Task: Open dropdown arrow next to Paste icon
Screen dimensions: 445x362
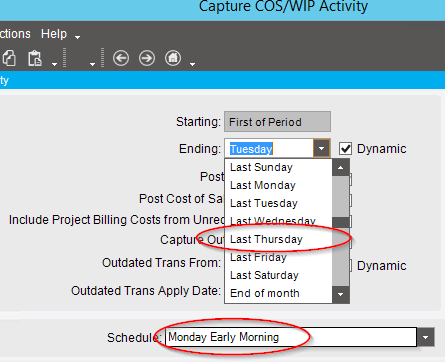Action: (x=54, y=64)
